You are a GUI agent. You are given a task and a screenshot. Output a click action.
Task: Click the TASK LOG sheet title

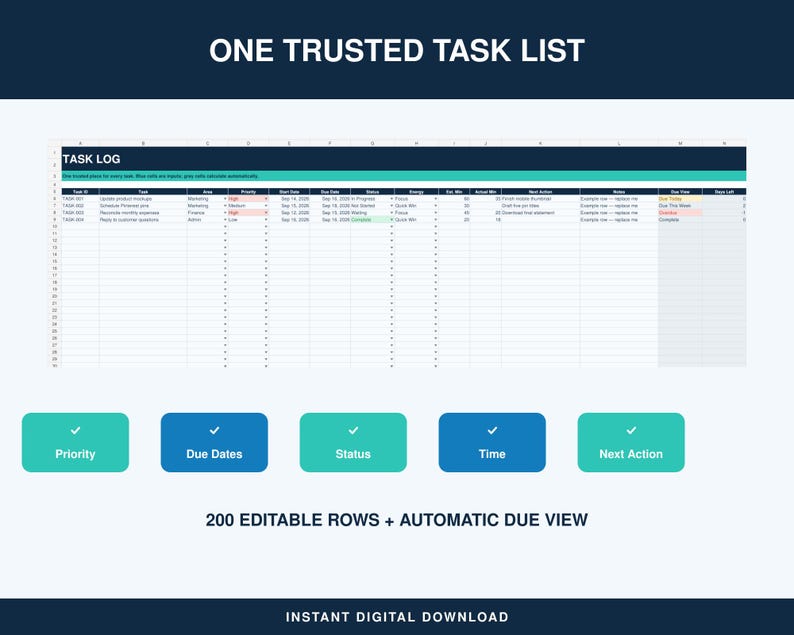[92, 159]
